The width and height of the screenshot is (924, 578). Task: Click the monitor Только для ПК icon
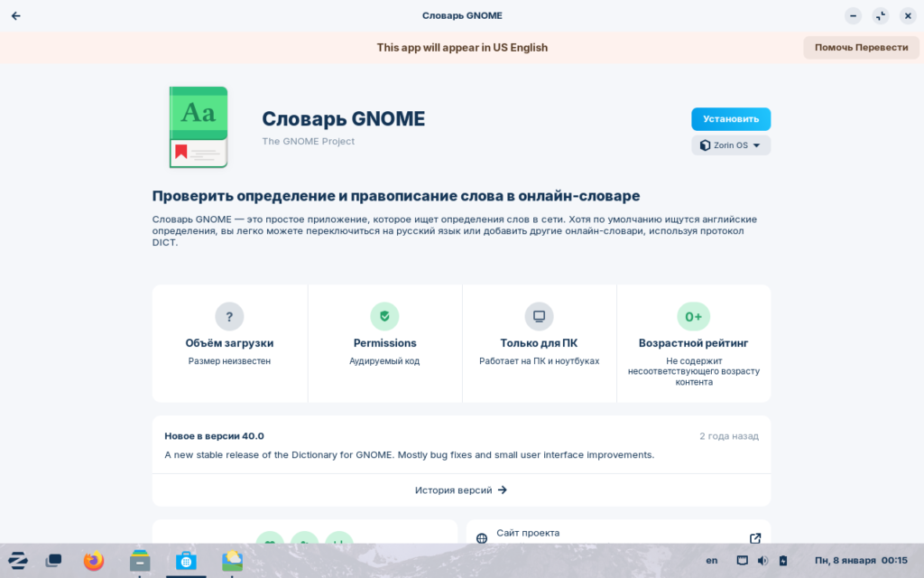540,317
